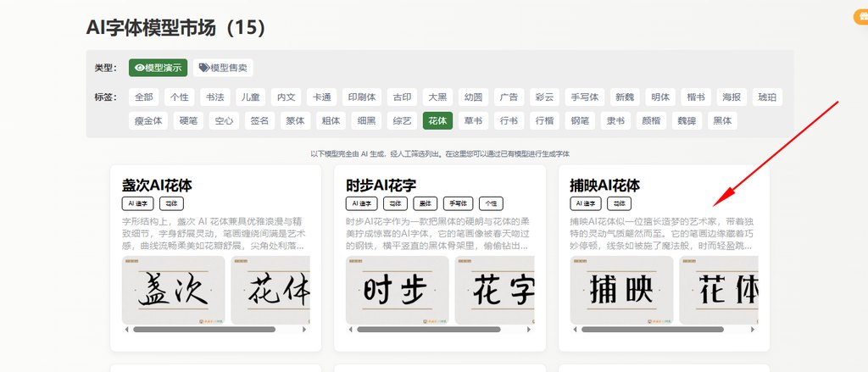Viewport: 868px width, 372px height.
Task: Open the 捕映AI花体 card title
Action: click(x=605, y=185)
